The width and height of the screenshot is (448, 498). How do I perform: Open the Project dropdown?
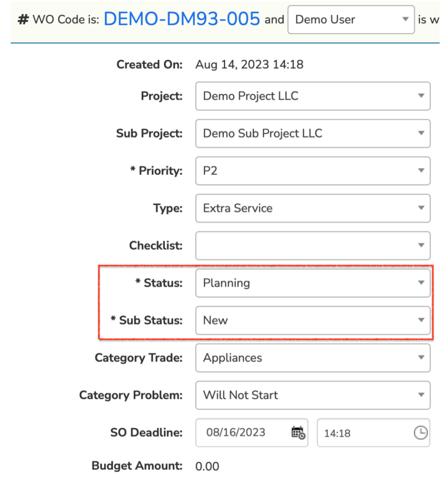coord(312,96)
